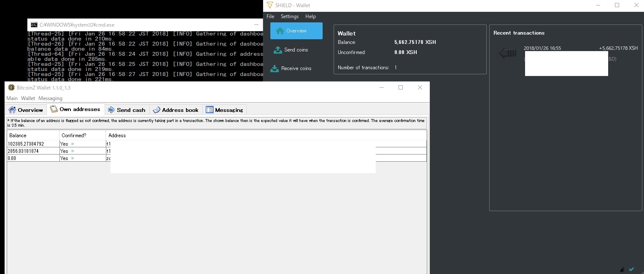The height and width of the screenshot is (274, 644).
Task: Click the address confirmation notice text in BitcoinZ
Action: tap(217, 123)
